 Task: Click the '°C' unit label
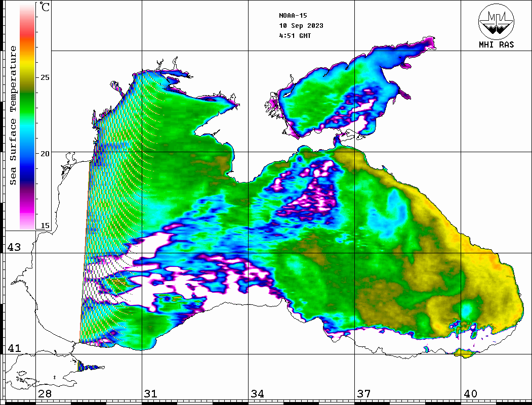(45, 7)
